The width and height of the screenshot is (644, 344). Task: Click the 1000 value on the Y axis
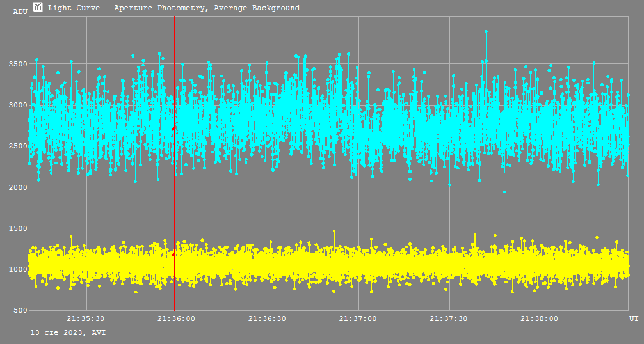18,269
